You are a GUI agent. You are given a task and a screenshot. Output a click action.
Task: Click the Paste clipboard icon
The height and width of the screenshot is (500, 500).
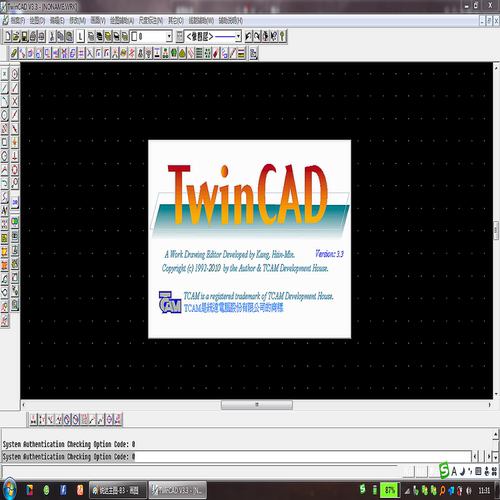pyautogui.click(x=69, y=36)
